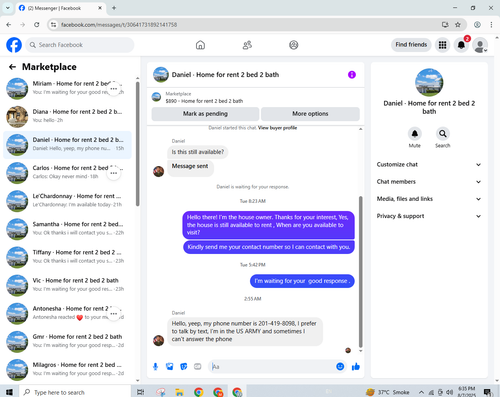Open Tiffany's Home for rent conversation
500x397 pixels.
pyautogui.click(x=67, y=257)
